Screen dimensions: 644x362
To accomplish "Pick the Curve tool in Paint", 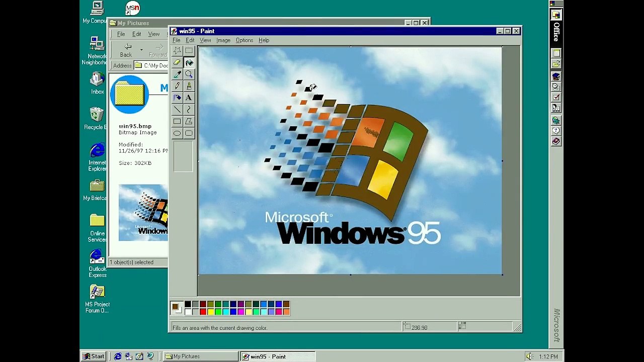I will (x=189, y=109).
